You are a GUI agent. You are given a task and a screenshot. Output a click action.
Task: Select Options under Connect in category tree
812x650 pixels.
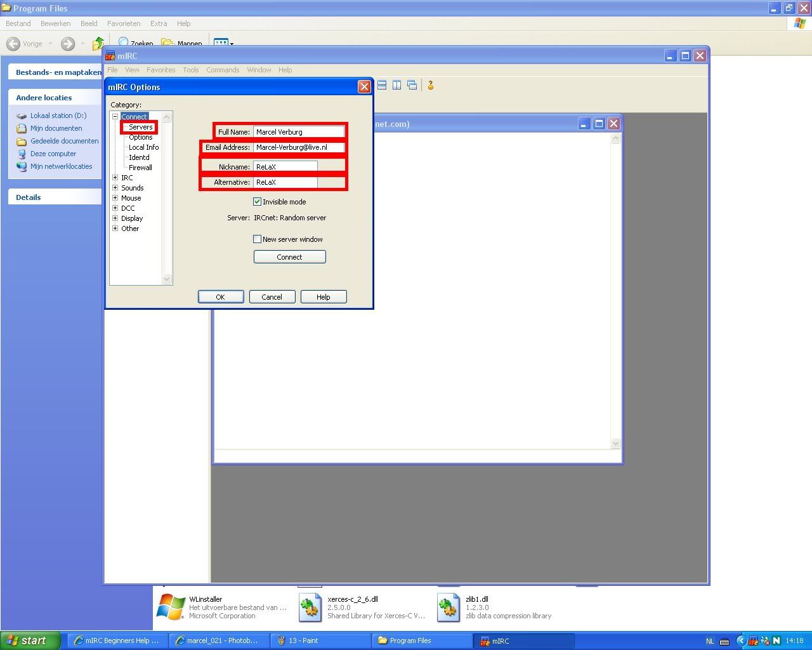(141, 137)
